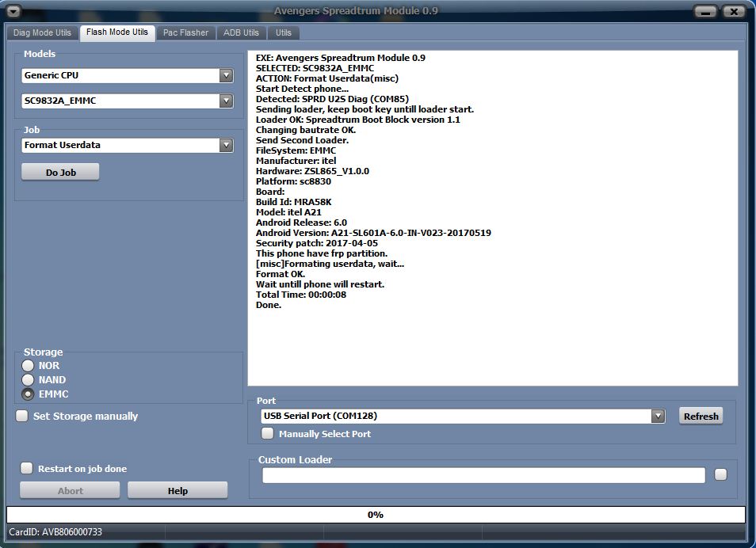Click 'Detected: SPRD U2S Diag (COM85)' log line
This screenshot has width=756, height=548.
[332, 99]
